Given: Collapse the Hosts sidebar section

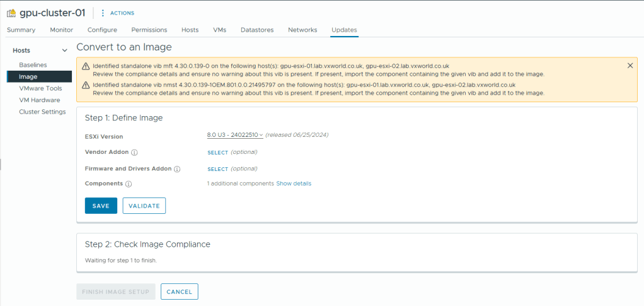Looking at the screenshot, I should pyautogui.click(x=64, y=50).
